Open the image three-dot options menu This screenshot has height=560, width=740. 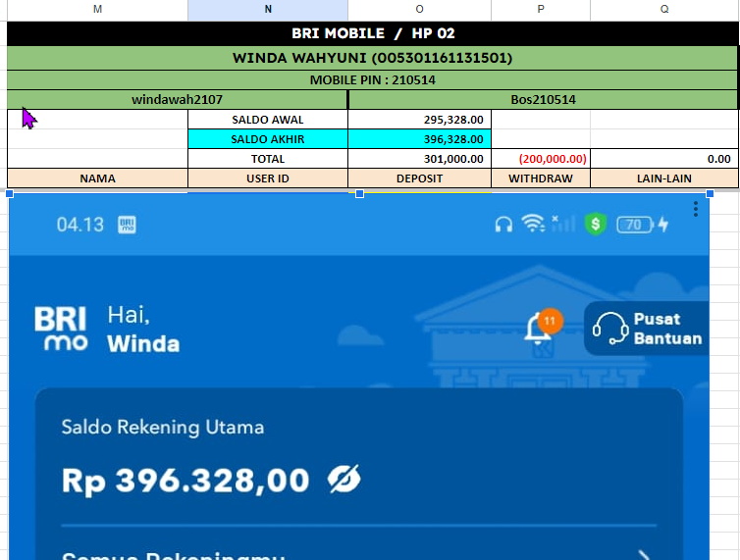pyautogui.click(x=696, y=209)
